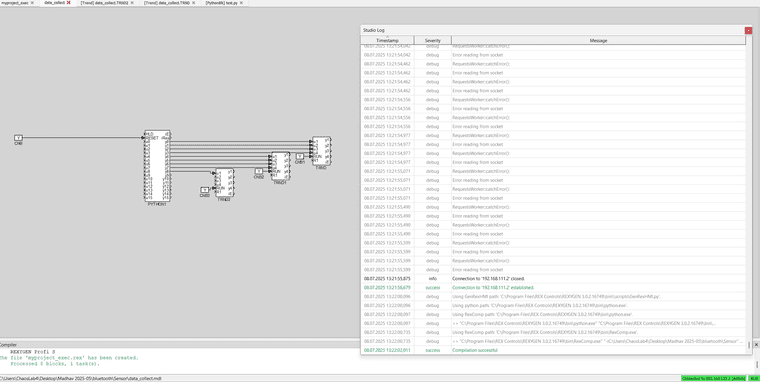Click the first 'Using RexComp path' log row
Image resolution: width=760 pixels, height=382 pixels.
coord(553,314)
